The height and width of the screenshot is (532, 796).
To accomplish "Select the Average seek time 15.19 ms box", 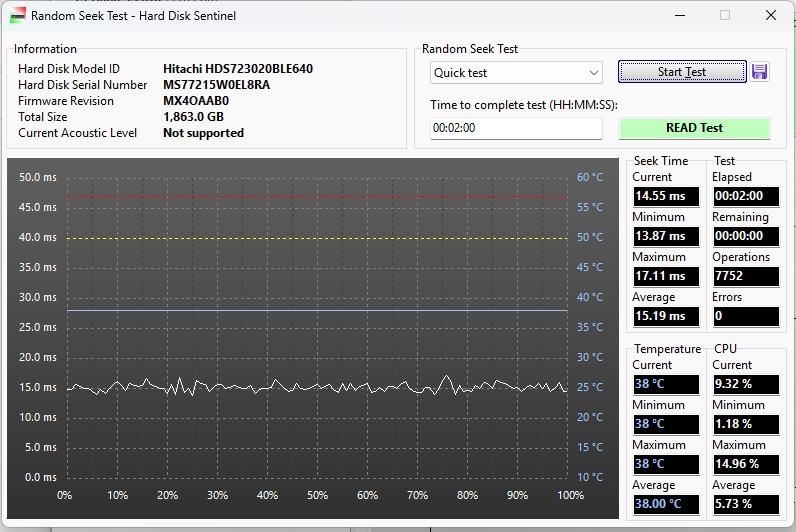I will [665, 316].
